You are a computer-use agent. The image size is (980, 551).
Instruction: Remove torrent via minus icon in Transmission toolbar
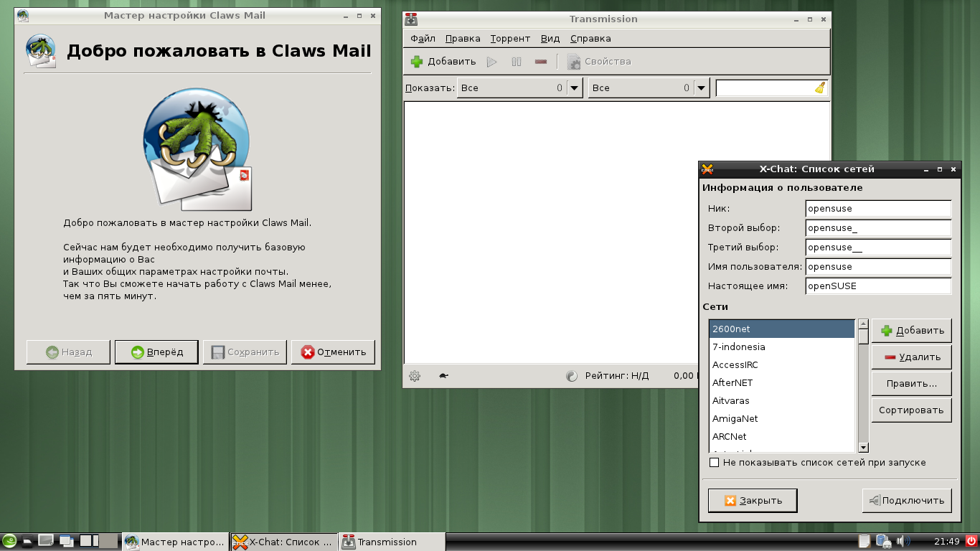tap(541, 62)
